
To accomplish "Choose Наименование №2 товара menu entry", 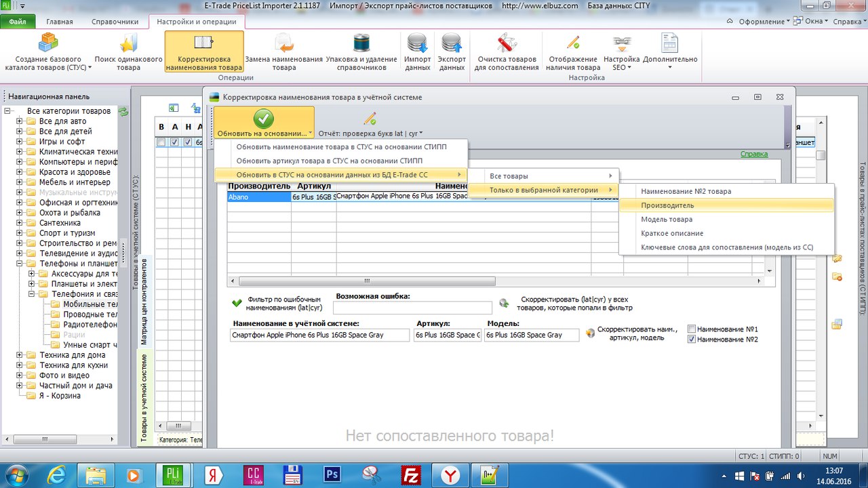I will pos(726,191).
